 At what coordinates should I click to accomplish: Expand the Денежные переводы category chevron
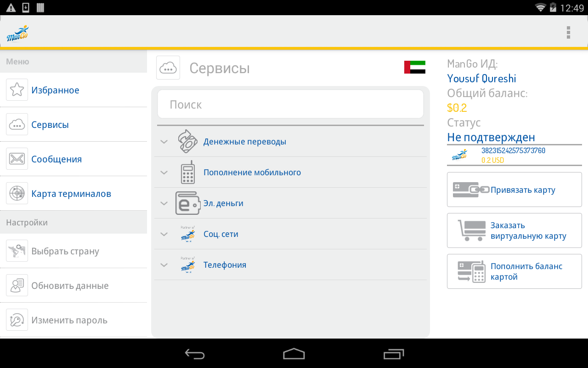coord(164,142)
